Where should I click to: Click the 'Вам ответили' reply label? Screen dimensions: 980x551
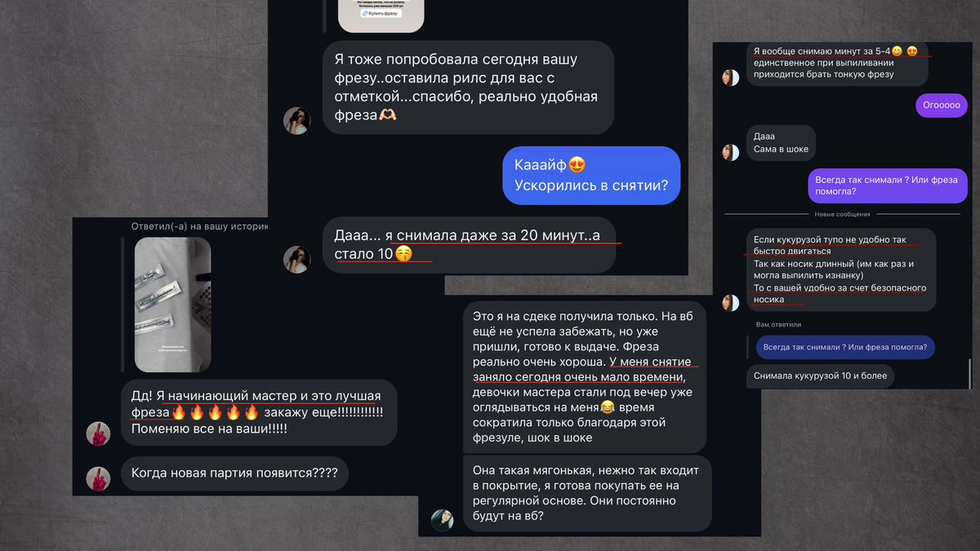coord(779,325)
